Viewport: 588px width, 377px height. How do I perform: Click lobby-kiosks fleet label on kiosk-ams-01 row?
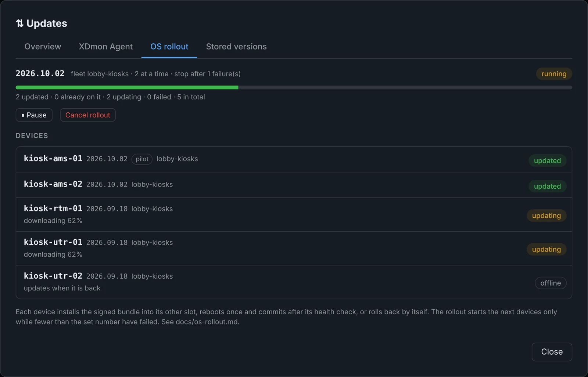(177, 159)
